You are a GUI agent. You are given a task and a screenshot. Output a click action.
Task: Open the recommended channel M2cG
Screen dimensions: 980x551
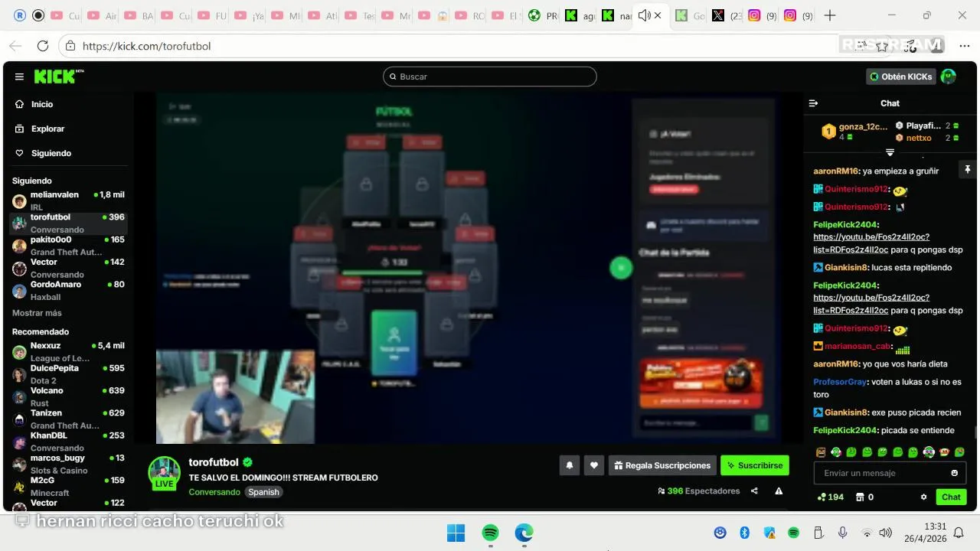(68, 486)
